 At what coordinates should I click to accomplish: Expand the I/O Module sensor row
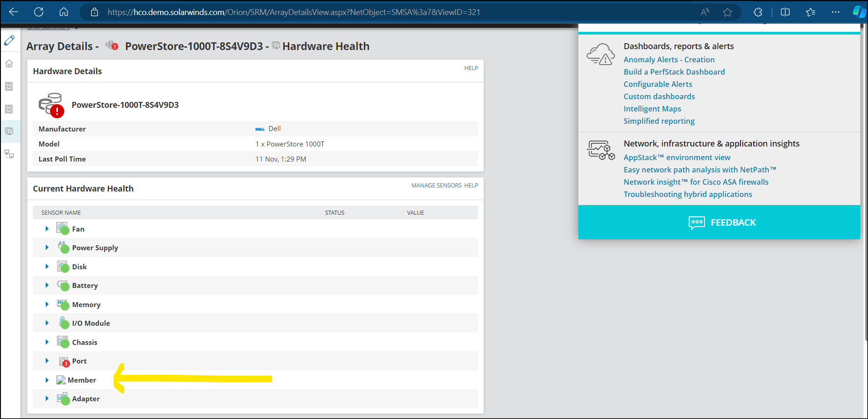coord(47,323)
